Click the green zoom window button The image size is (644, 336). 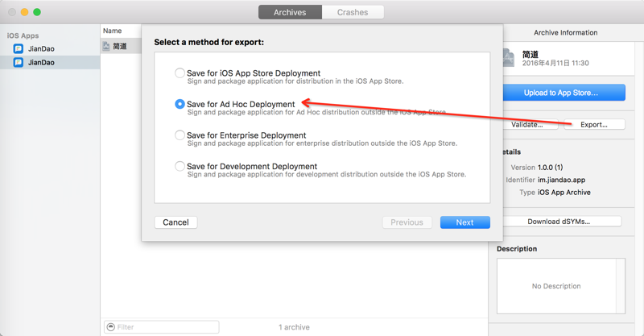tap(37, 12)
